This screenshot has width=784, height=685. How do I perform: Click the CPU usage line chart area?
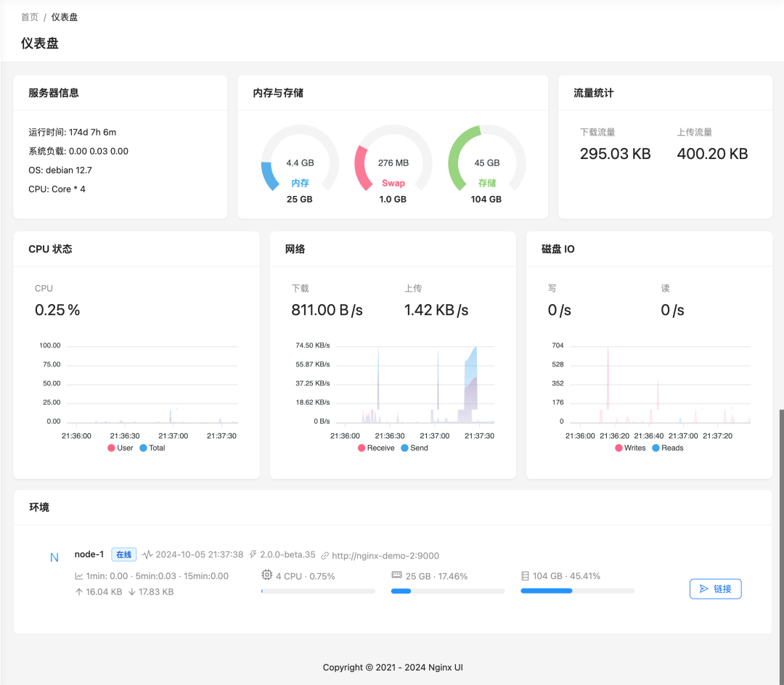point(152,384)
